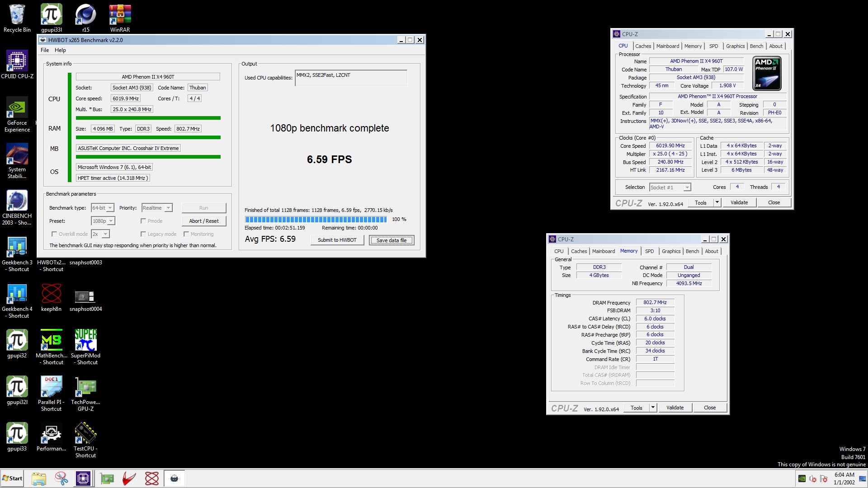Click the Windows Explorer taskbar icon
Image resolution: width=868 pixels, height=488 pixels.
pyautogui.click(x=39, y=479)
